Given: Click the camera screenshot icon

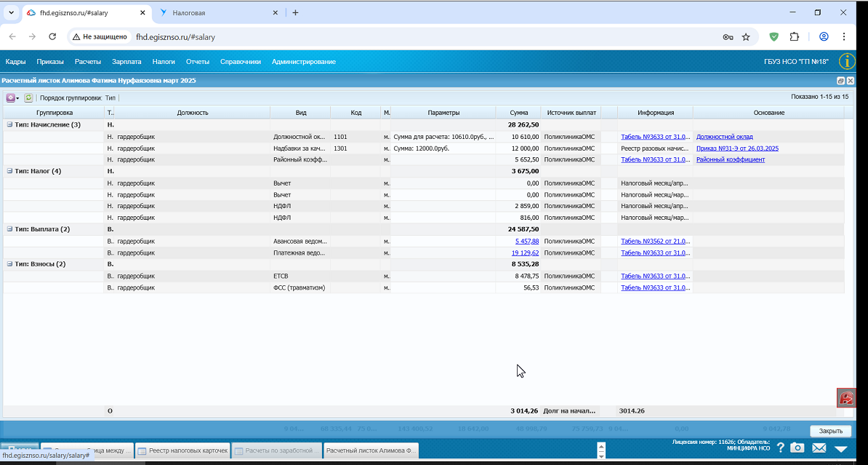Looking at the screenshot, I should pyautogui.click(x=797, y=448).
